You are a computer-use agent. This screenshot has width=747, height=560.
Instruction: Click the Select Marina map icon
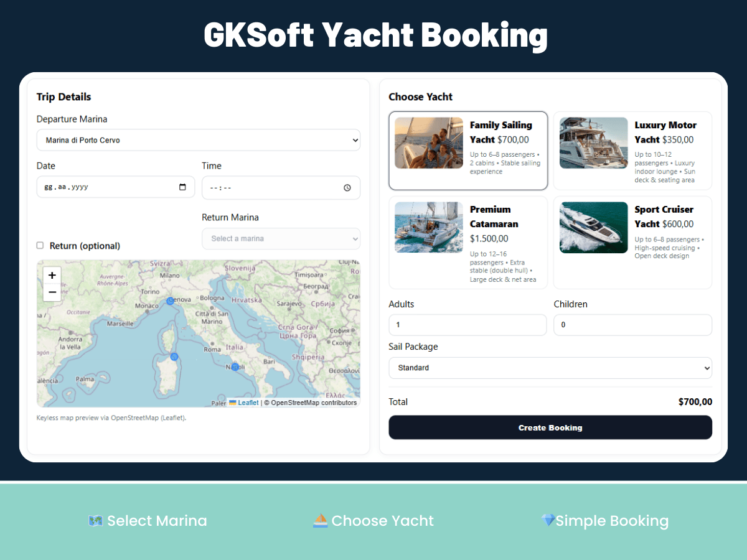point(95,521)
